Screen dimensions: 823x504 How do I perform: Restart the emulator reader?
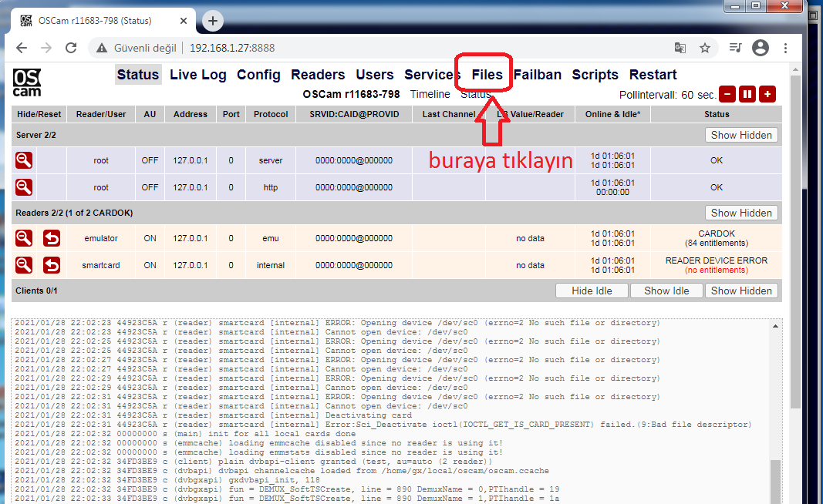coord(52,238)
